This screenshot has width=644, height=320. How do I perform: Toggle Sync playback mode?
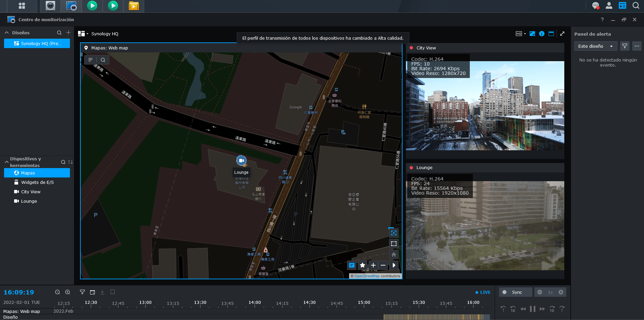[x=516, y=292]
